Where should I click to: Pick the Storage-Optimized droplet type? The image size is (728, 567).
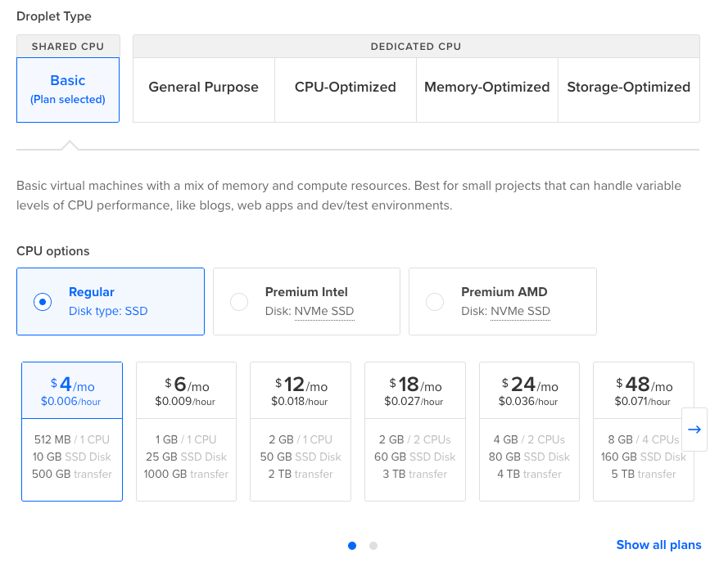point(628,88)
